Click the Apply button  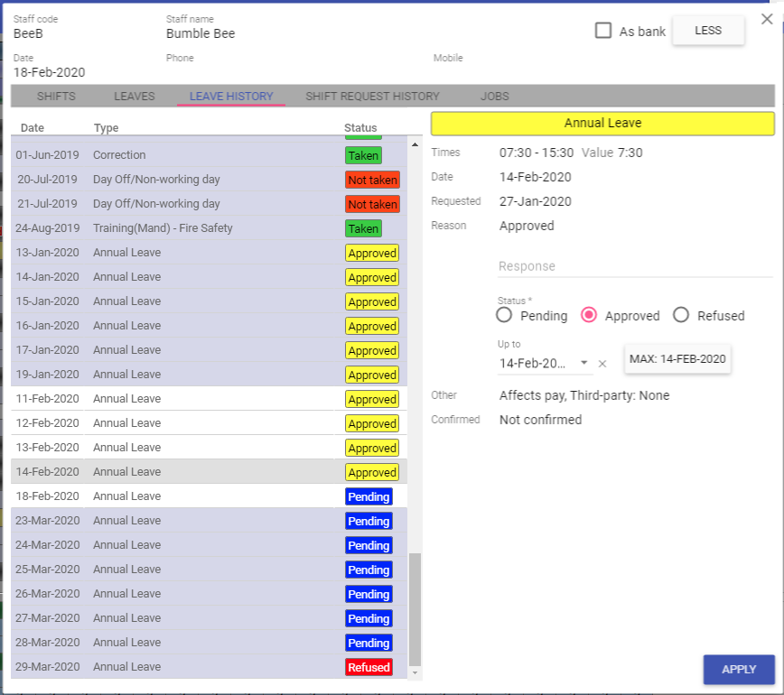pyautogui.click(x=738, y=669)
